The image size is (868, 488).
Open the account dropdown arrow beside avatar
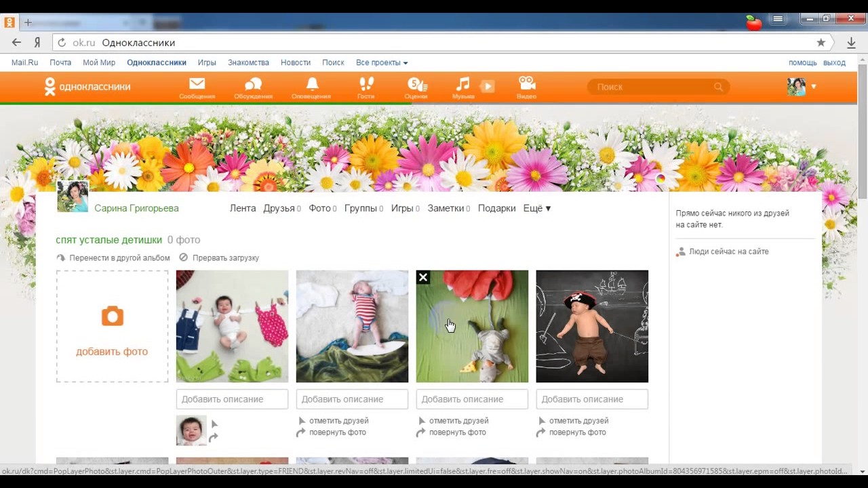pos(814,87)
